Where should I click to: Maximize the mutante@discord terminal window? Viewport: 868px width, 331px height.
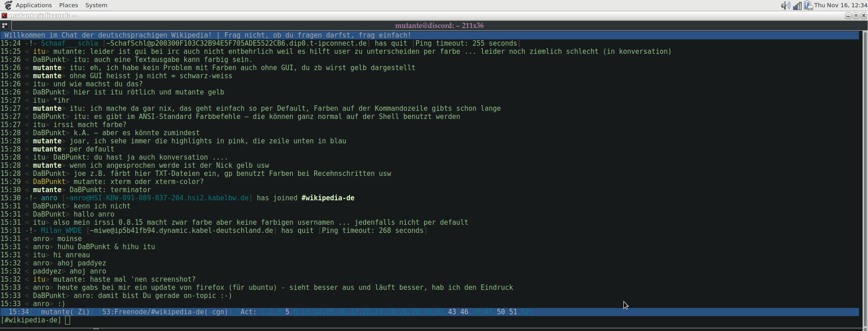click(856, 15)
